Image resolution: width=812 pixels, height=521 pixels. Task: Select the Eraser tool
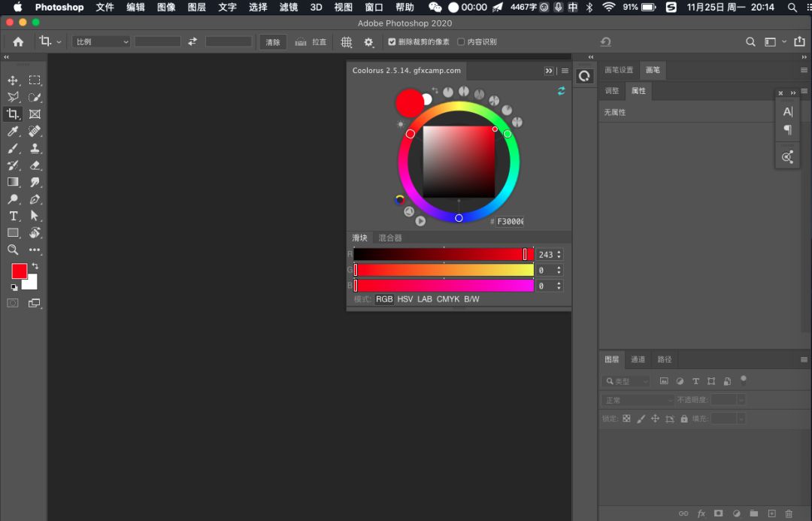click(x=35, y=165)
